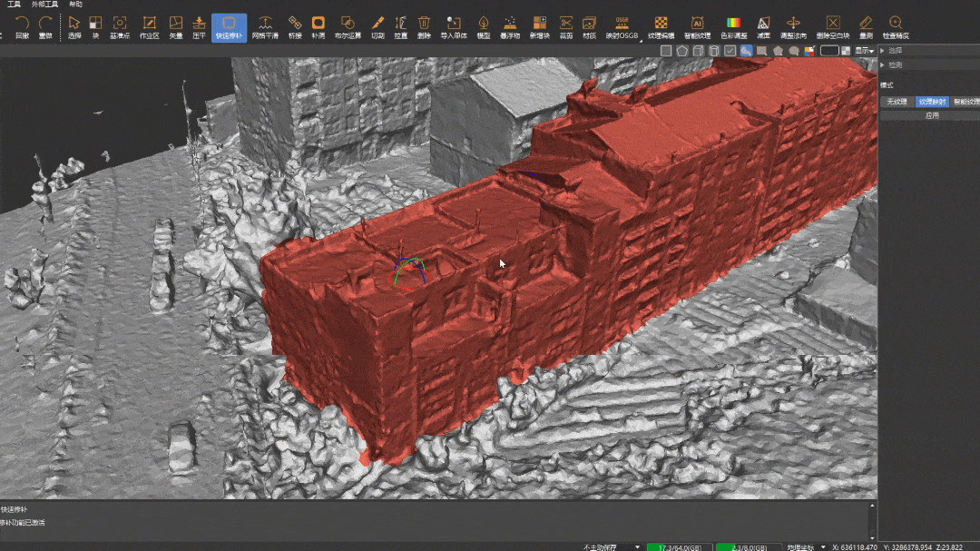Select the 量测 measurement tool

(x=866, y=26)
